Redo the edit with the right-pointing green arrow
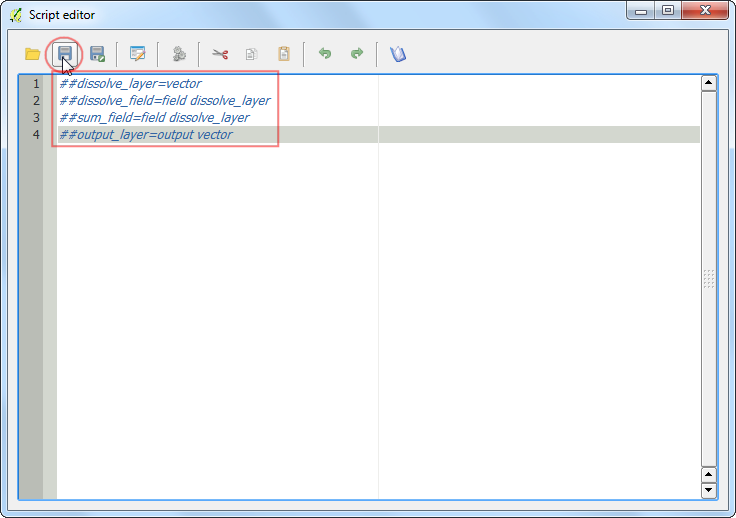Image resolution: width=736 pixels, height=518 pixels. pos(357,53)
